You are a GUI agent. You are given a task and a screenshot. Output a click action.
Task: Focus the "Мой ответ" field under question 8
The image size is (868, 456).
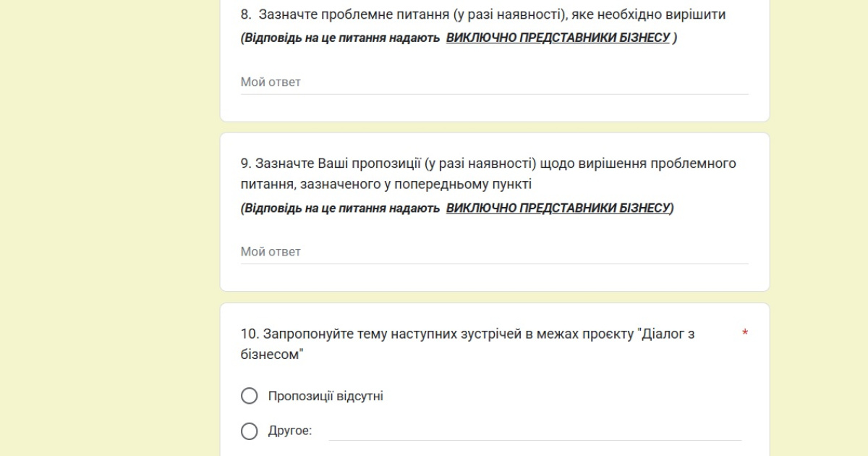pyautogui.click(x=495, y=83)
